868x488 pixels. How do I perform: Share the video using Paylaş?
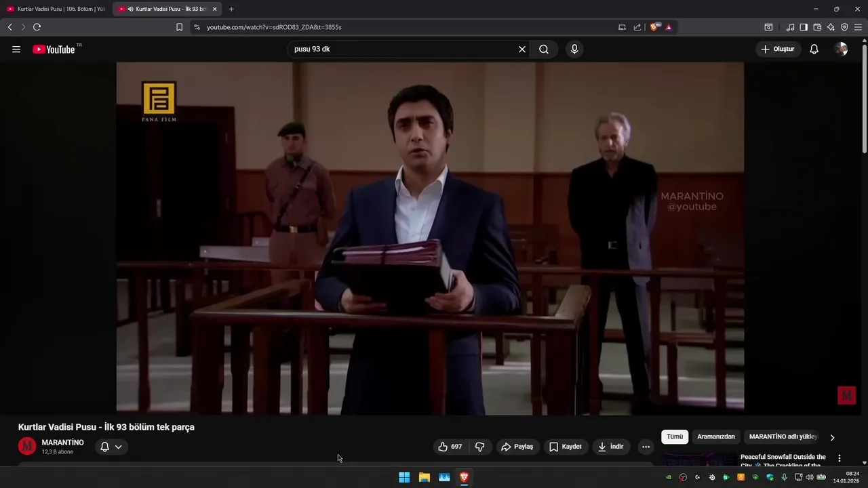(517, 447)
